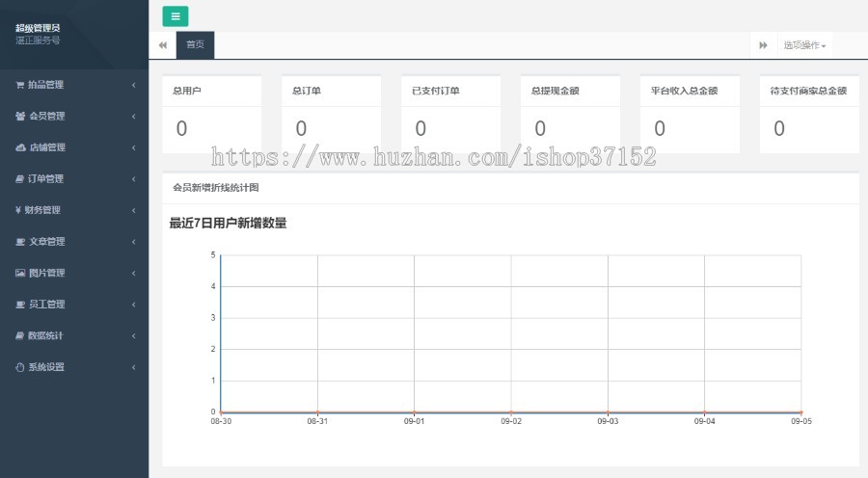This screenshot has height=478, width=868.
Task: Click the 员工管理 icon
Action: (20, 305)
